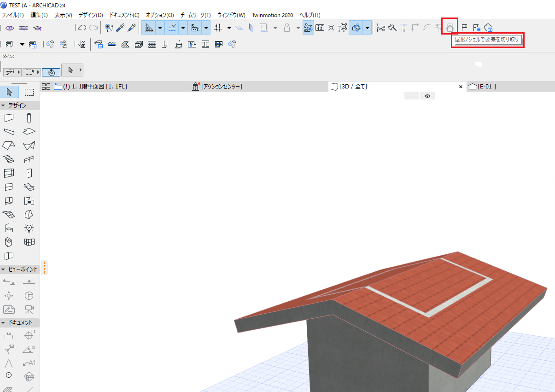The height and width of the screenshot is (392, 555).
Task: Toggle snap guides button
Action: pos(172,28)
